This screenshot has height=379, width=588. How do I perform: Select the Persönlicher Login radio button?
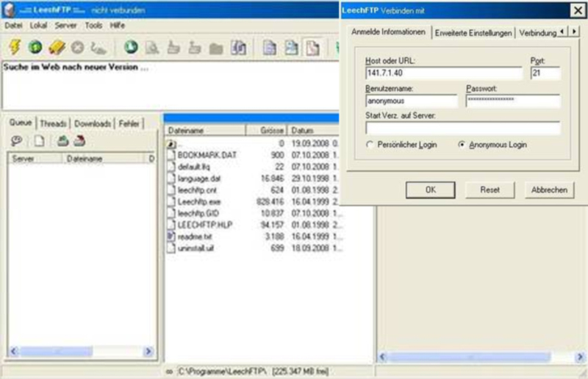click(x=370, y=145)
